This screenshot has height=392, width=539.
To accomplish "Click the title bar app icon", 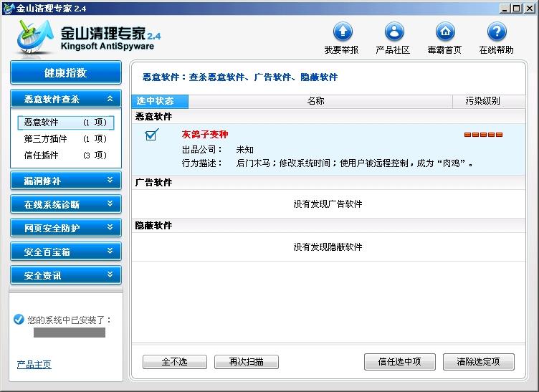I will (9, 8).
